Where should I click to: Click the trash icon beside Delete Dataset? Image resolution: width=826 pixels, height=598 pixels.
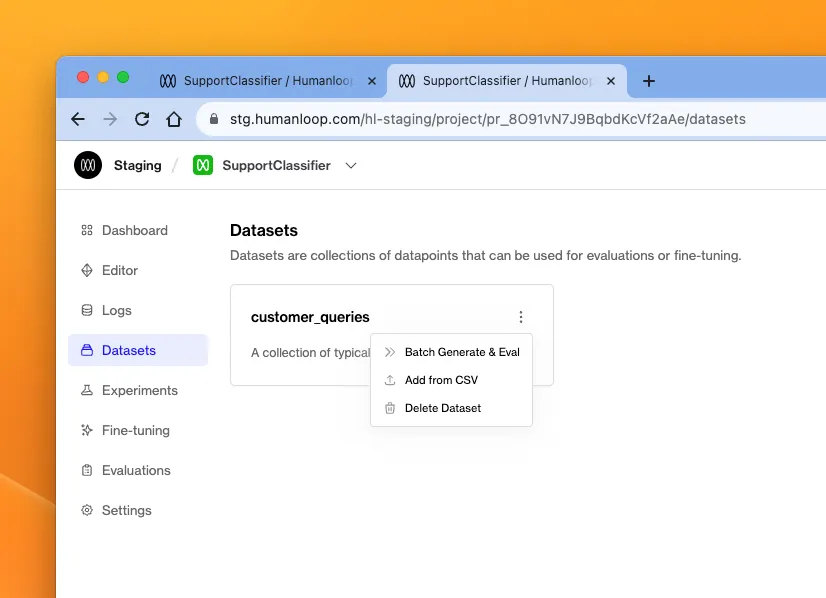390,408
